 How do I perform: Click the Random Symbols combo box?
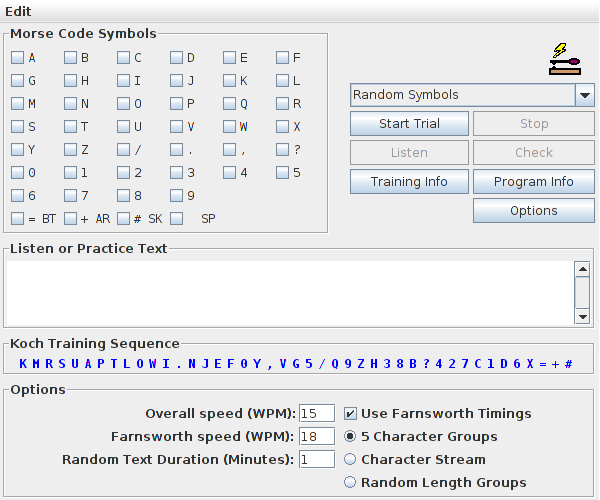pos(462,95)
